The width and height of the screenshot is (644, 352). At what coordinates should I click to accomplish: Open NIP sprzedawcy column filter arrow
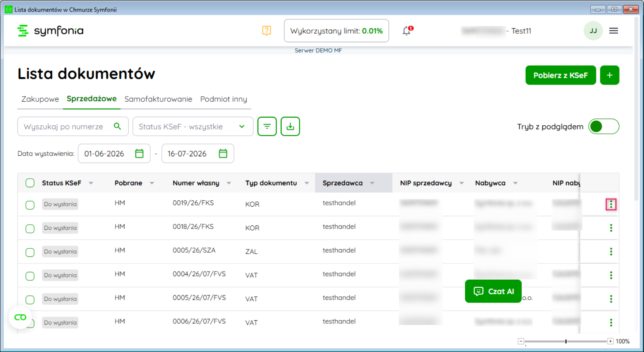462,183
